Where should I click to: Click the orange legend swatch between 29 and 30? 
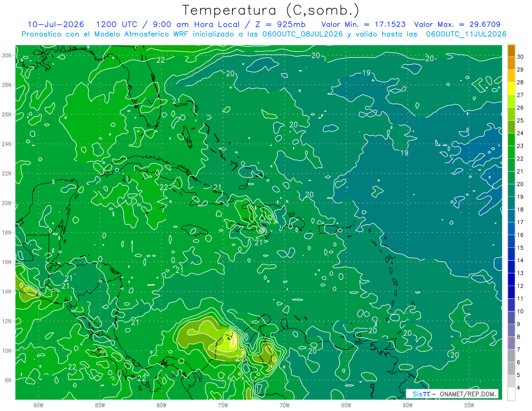tap(511, 63)
